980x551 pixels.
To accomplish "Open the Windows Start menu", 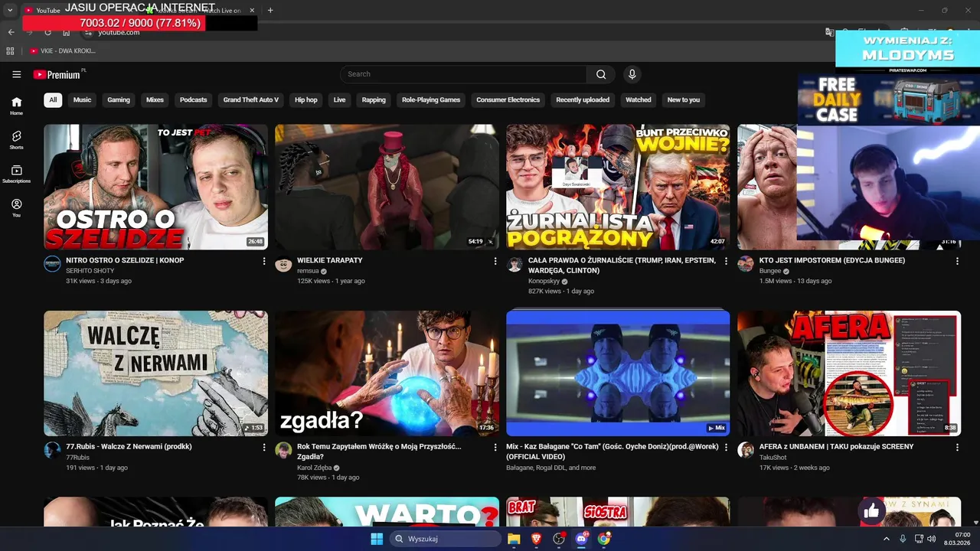I will tap(377, 539).
